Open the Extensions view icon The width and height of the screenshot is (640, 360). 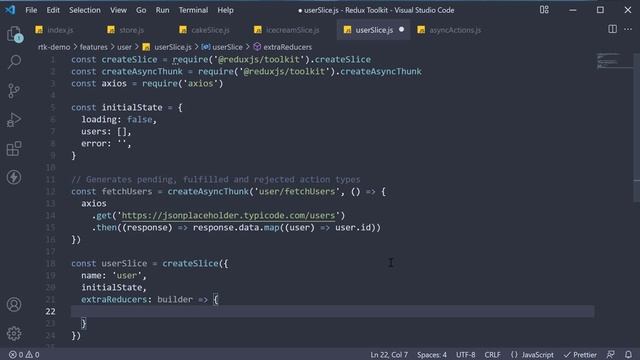(14, 149)
